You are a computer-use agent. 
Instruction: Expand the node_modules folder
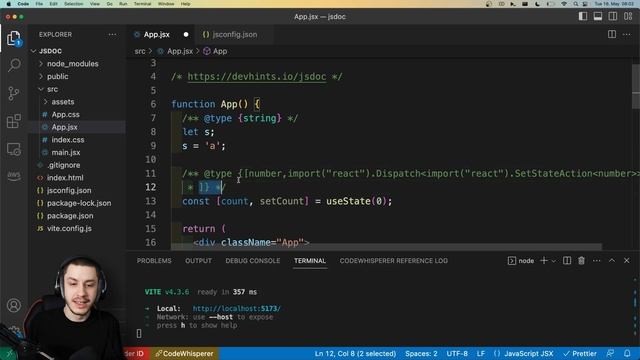click(72, 64)
